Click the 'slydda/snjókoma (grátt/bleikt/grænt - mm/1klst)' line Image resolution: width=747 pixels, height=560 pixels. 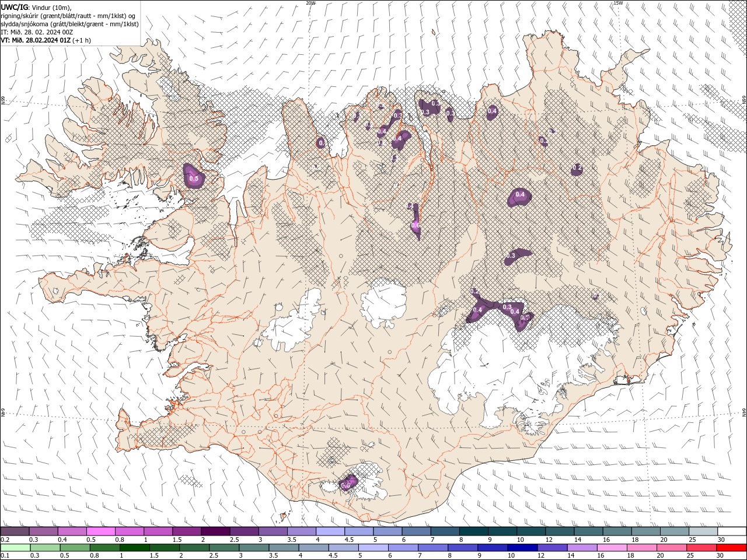click(x=69, y=24)
